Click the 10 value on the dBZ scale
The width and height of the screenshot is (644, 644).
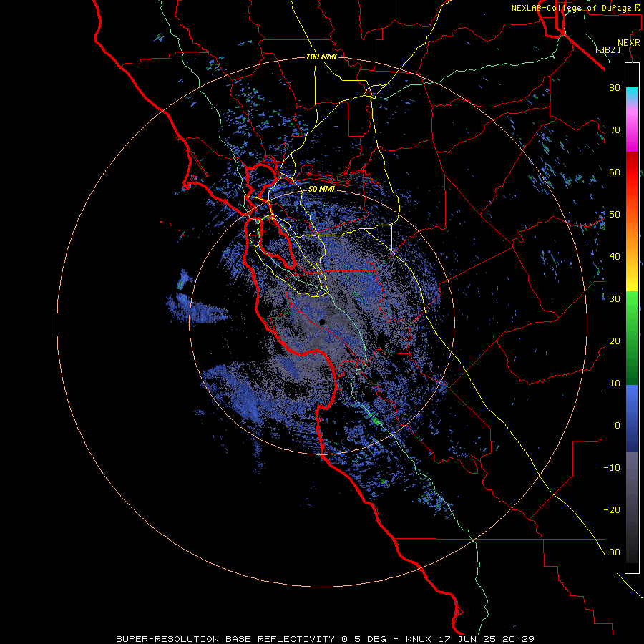(615, 384)
